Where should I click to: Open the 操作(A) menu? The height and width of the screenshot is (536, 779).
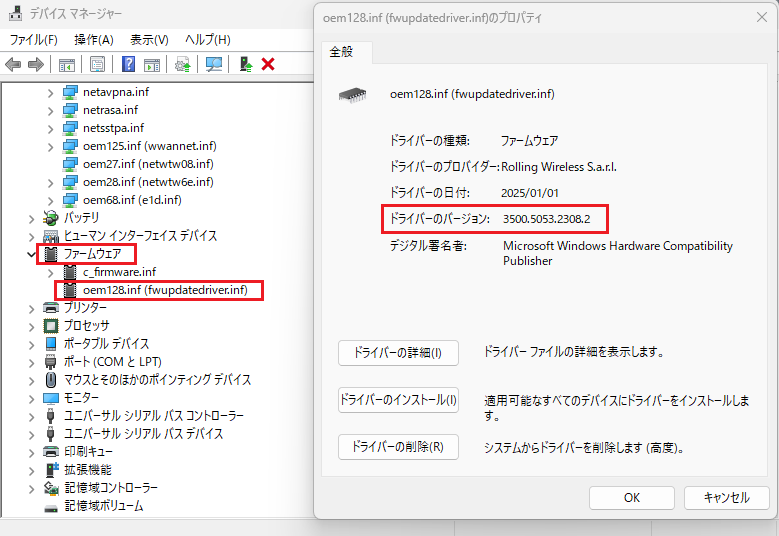[93, 40]
